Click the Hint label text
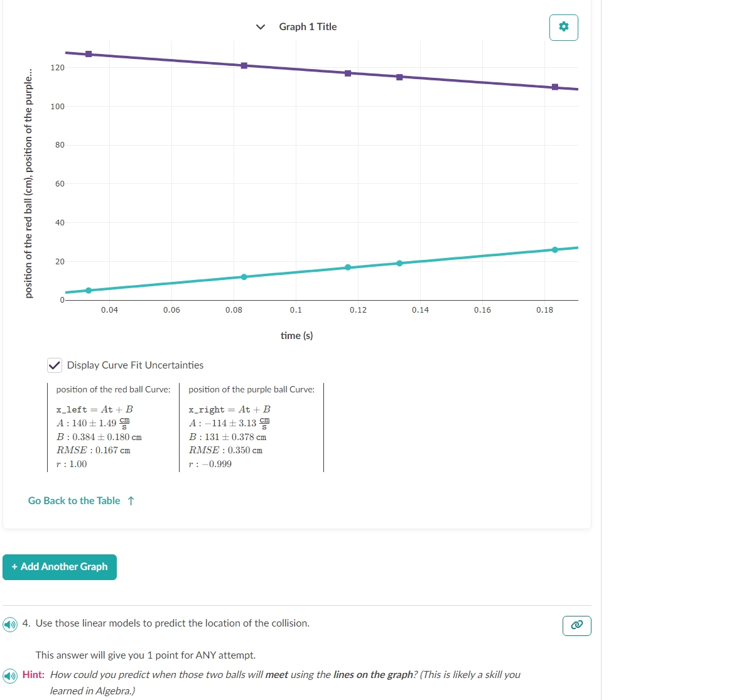 (x=33, y=675)
